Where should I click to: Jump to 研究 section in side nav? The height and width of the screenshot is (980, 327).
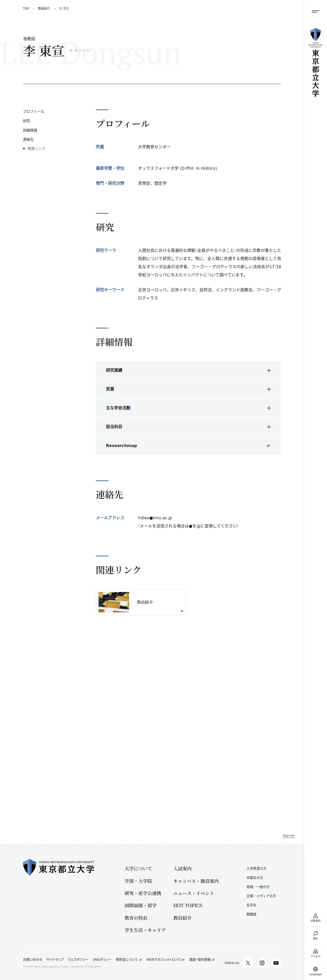click(x=26, y=121)
